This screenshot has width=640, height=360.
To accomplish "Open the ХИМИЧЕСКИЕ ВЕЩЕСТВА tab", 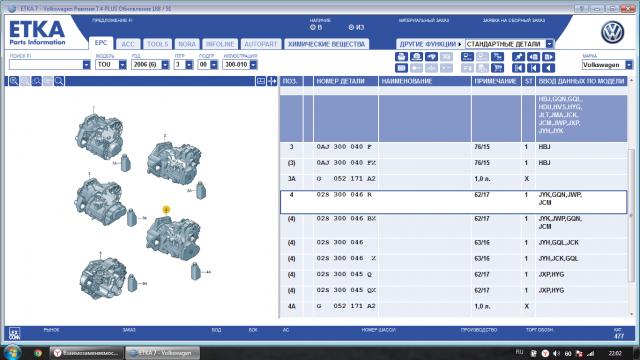I will pos(327,44).
